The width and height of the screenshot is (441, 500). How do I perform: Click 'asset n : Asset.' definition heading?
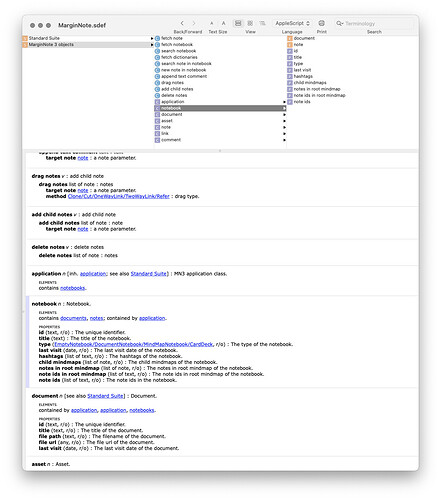[x=51, y=464]
